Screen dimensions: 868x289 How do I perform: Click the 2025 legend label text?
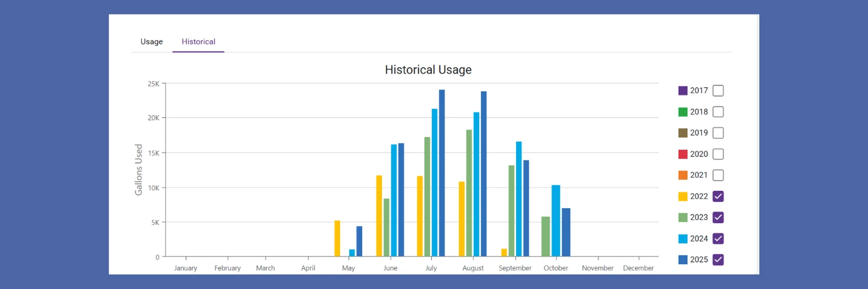pos(699,260)
